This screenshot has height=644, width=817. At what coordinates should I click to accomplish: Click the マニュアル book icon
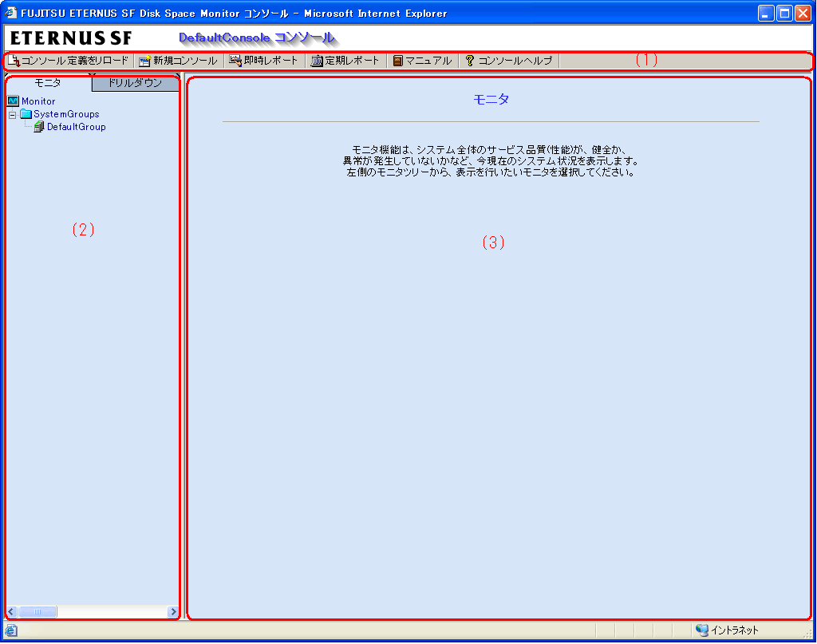(x=397, y=61)
